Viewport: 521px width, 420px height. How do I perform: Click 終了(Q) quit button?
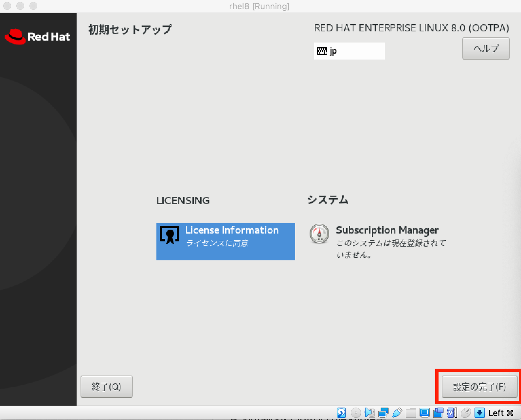pos(106,387)
